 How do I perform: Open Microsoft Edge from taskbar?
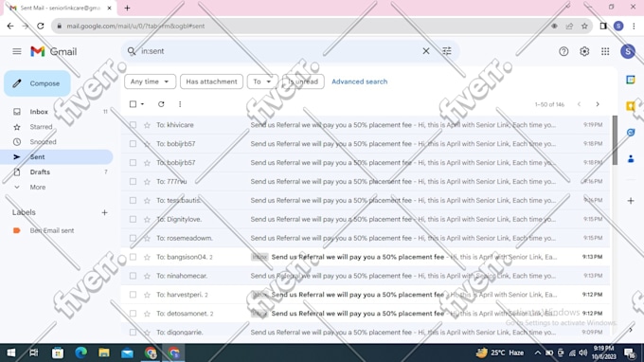tap(80, 353)
